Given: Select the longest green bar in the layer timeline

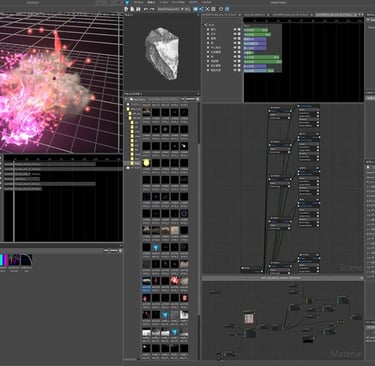Looking at the screenshot, I should click(263, 62).
